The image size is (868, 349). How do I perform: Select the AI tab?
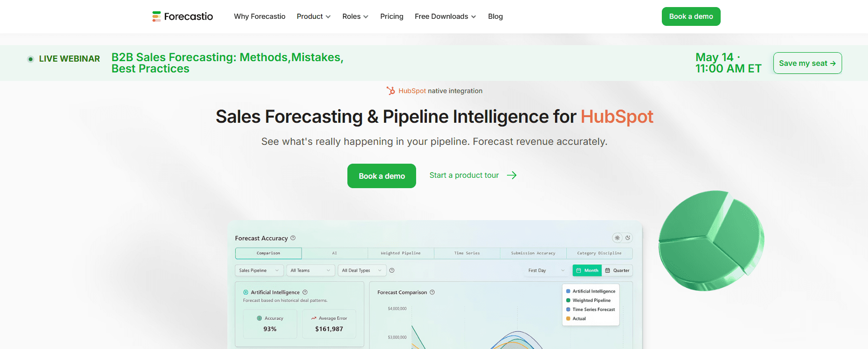(x=335, y=253)
